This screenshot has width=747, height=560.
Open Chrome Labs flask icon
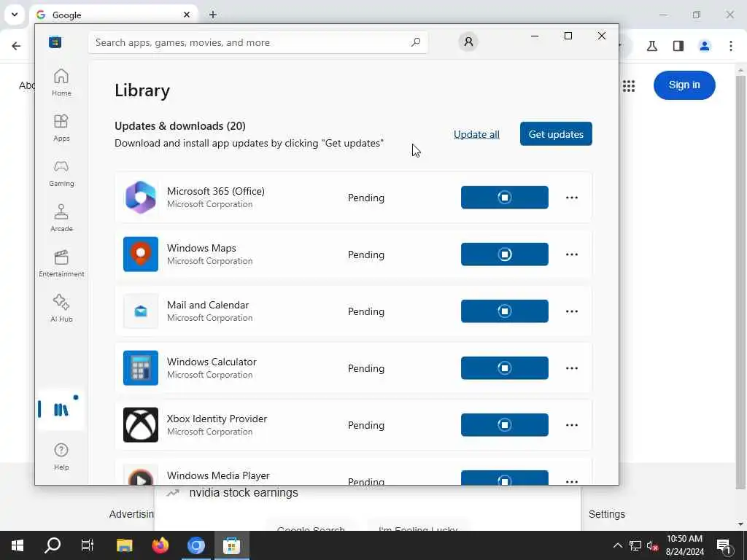652,46
